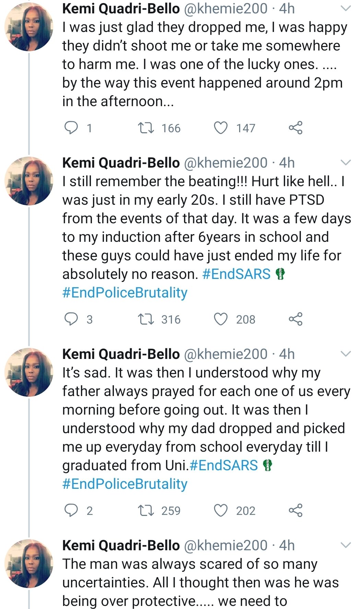Viewport: 364px width, 609px height.
Task: Like the tweet with 147 likes
Action: coord(221,128)
